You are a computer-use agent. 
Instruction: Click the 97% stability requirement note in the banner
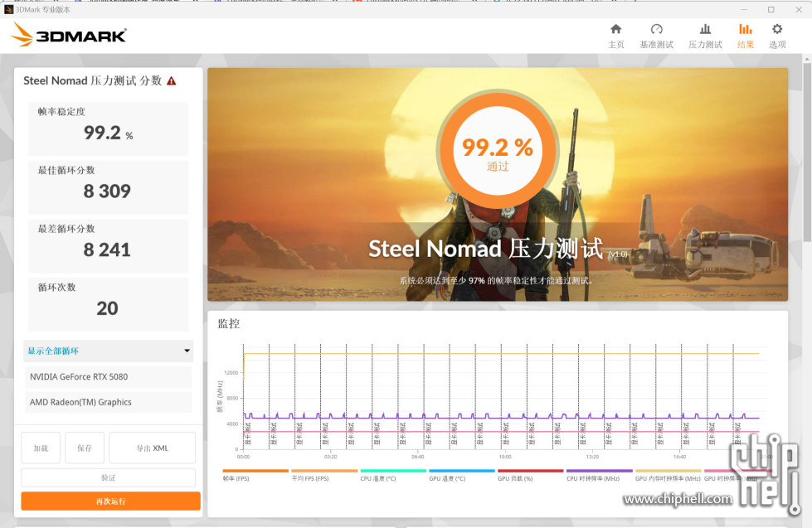(x=496, y=280)
